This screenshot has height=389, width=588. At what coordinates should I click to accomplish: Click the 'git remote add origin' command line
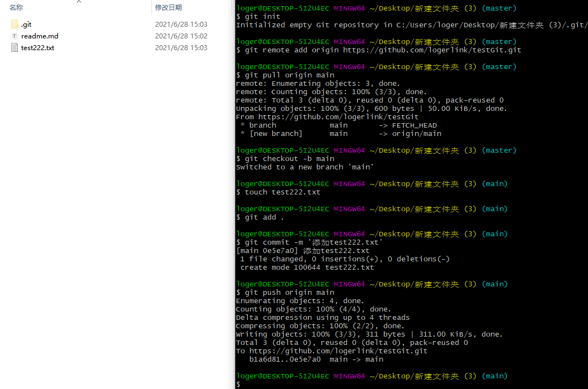[x=378, y=50]
